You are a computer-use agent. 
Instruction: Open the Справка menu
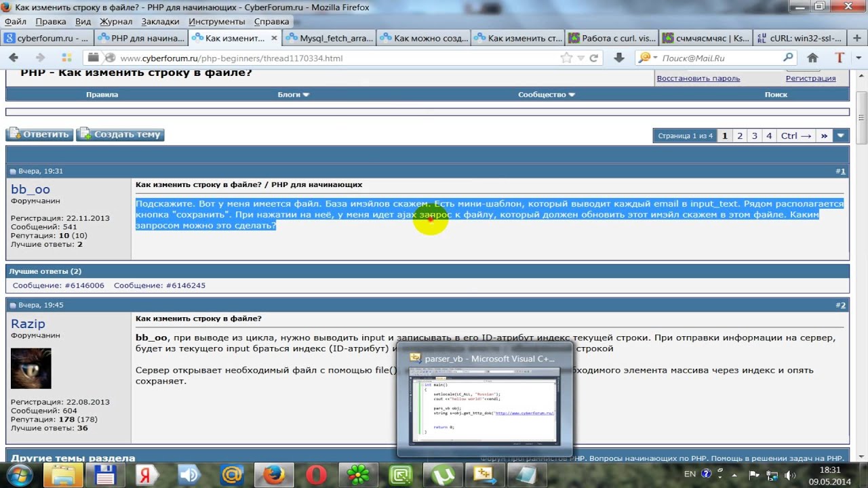point(271,22)
